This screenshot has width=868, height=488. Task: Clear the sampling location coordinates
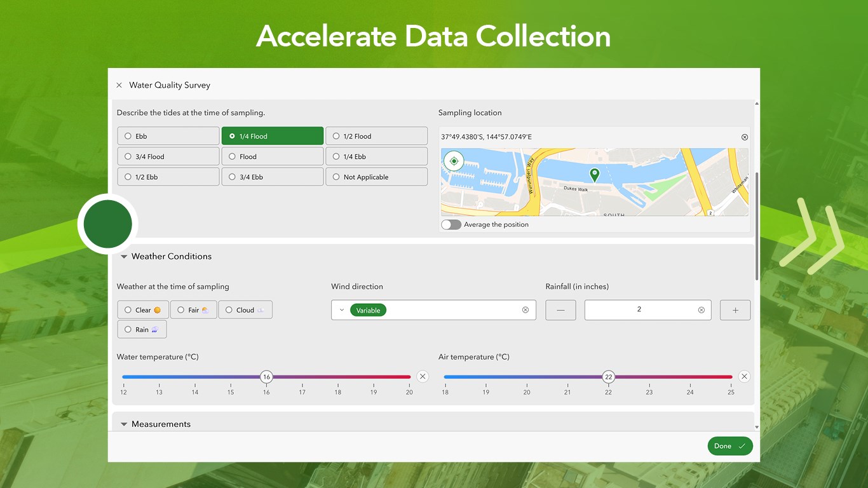click(x=745, y=137)
